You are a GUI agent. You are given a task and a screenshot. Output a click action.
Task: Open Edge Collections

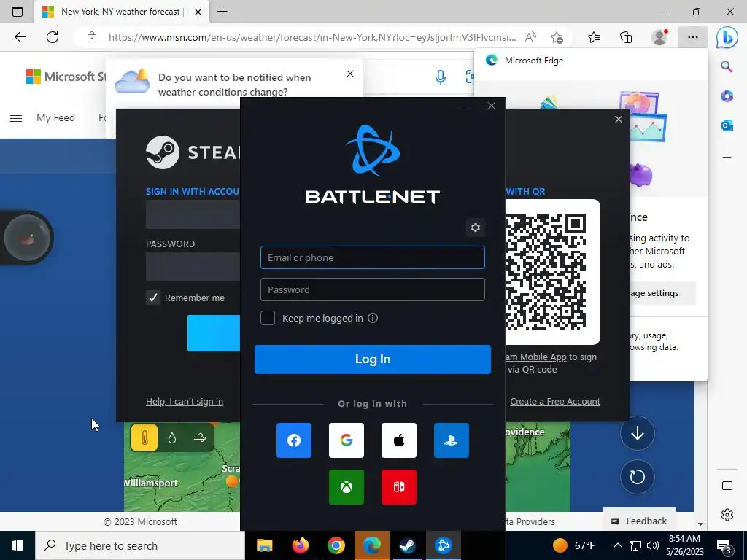pyautogui.click(x=626, y=37)
